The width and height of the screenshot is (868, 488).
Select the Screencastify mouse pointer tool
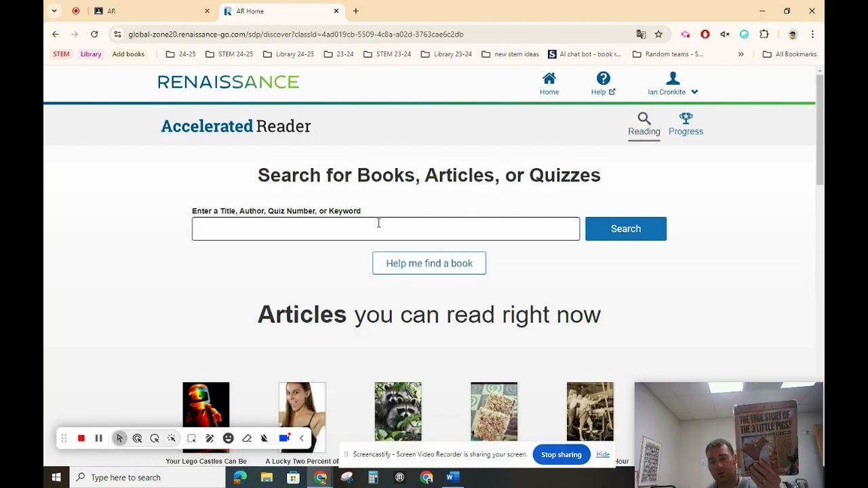point(119,439)
